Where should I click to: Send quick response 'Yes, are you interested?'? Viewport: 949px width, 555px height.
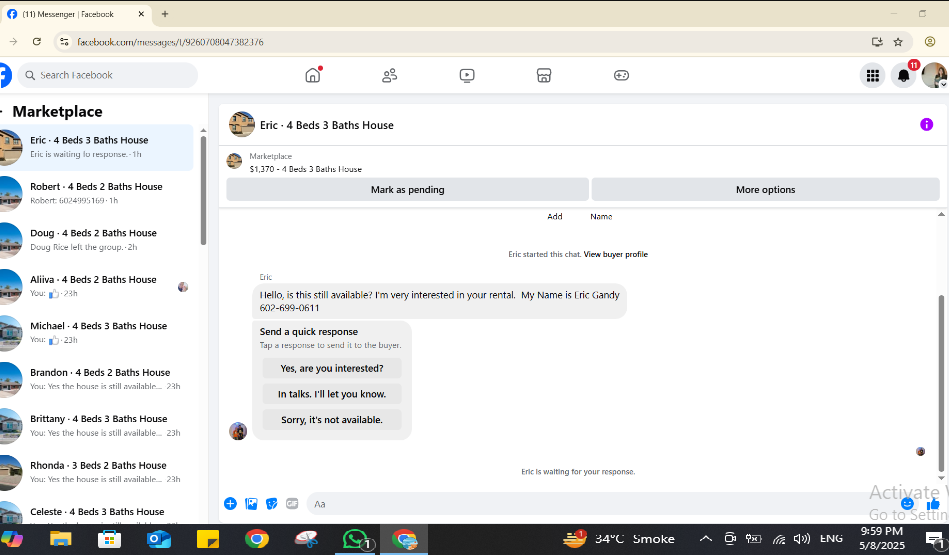(x=332, y=368)
